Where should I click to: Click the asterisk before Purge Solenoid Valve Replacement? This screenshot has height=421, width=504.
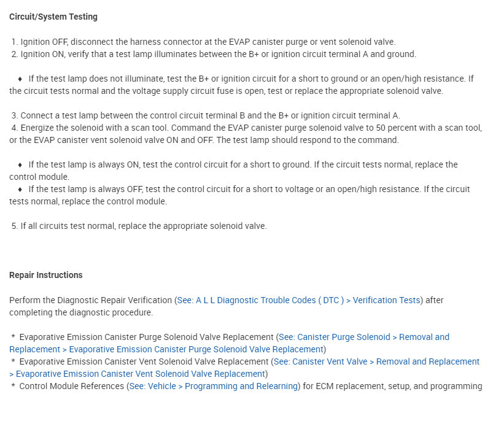(x=13, y=336)
